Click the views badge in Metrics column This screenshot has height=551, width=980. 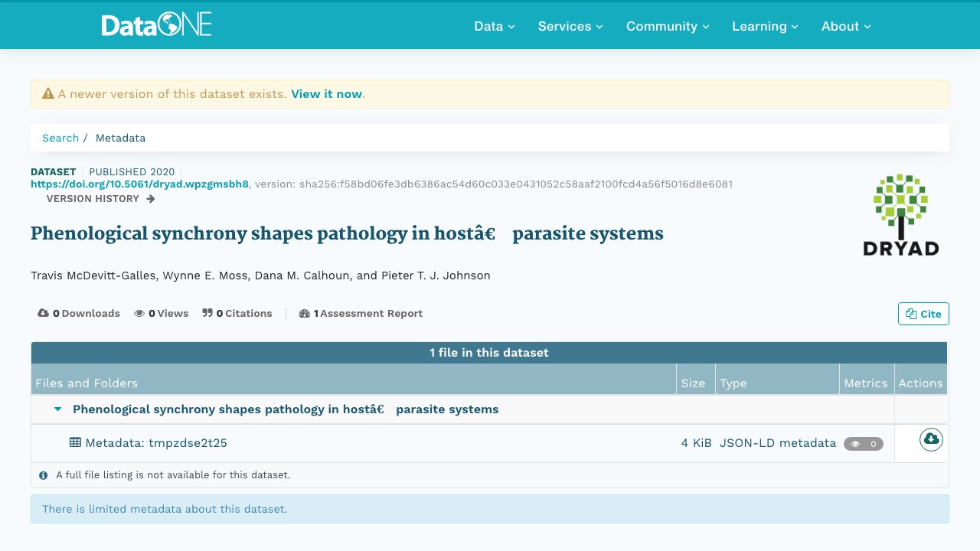point(864,443)
